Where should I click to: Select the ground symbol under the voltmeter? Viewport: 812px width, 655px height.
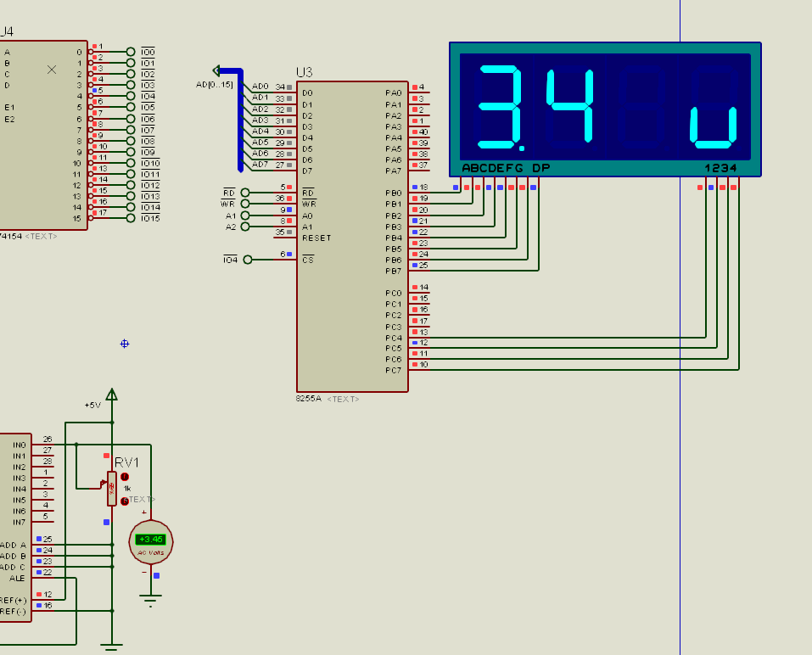click(151, 601)
